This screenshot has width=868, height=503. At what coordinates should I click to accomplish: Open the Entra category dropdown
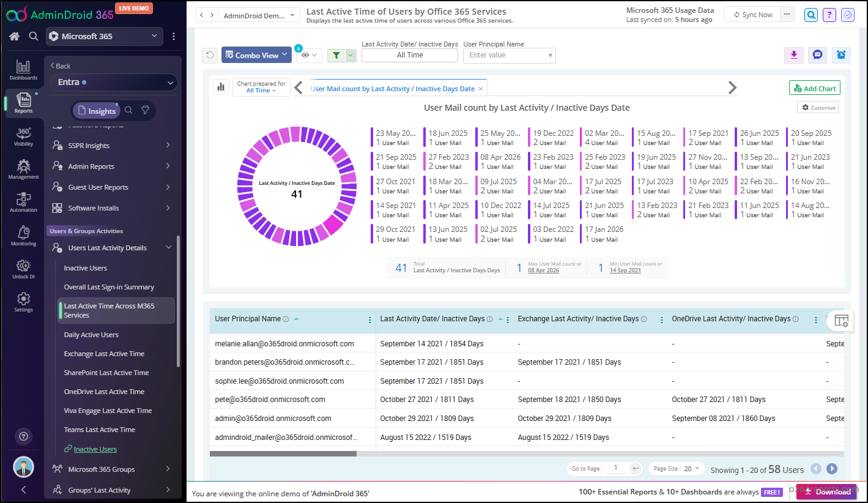pos(114,82)
